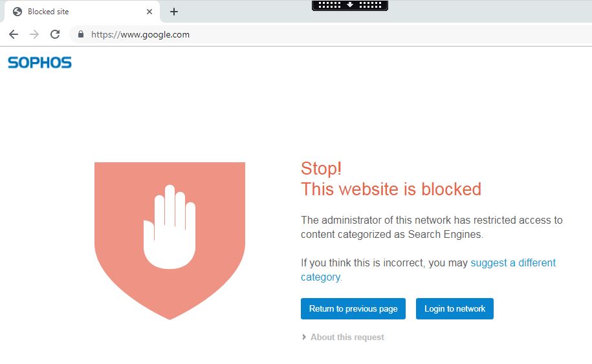Focus the address bar showing www.google.com
Viewport: 592px width, 364px height.
[329, 34]
